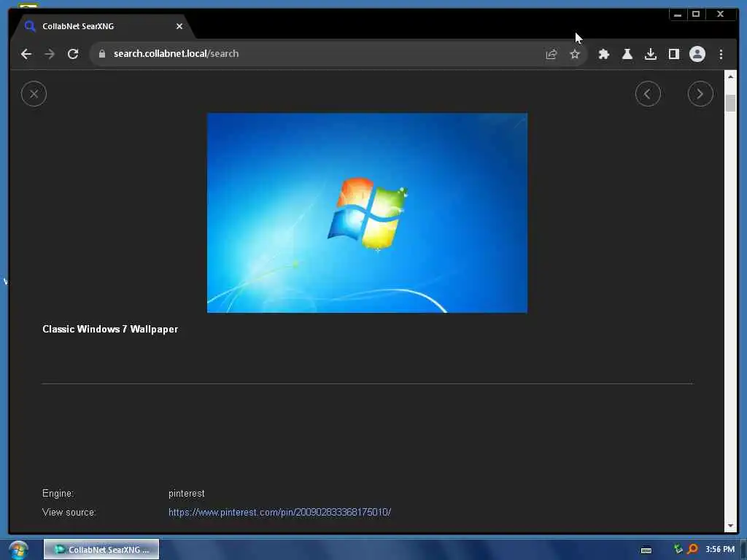Open Chrome Labs flask icon
747x560 pixels.
pyautogui.click(x=627, y=54)
